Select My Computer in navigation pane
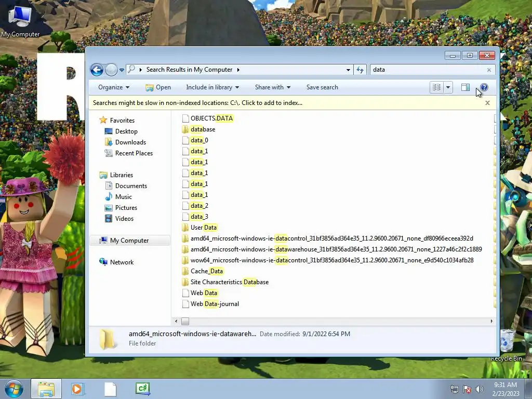Viewport: 532px width, 399px height. pyautogui.click(x=129, y=240)
